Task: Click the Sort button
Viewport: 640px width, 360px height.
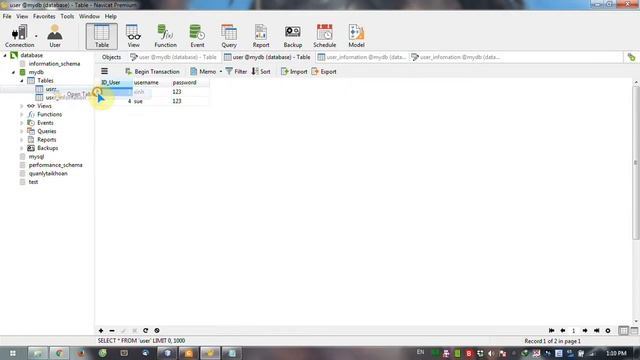Action: click(261, 72)
